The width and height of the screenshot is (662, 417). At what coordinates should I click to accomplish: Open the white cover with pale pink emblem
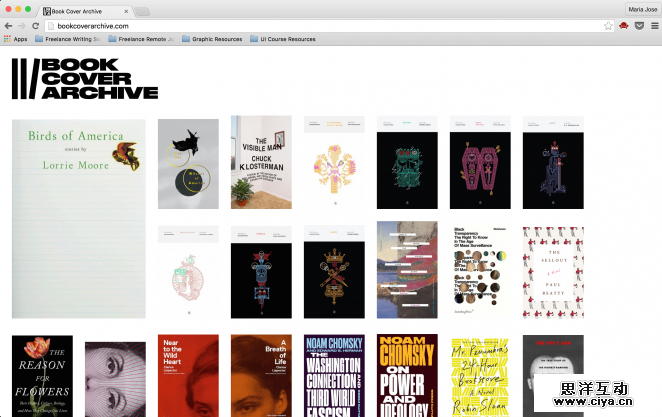(x=188, y=272)
